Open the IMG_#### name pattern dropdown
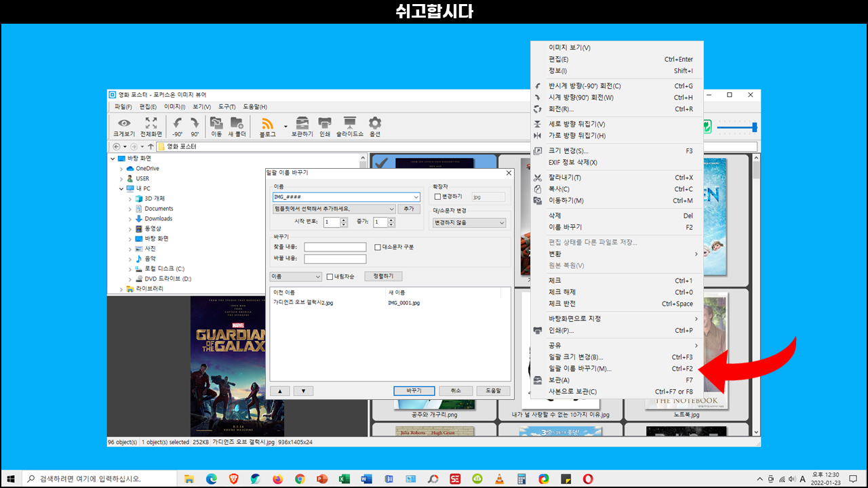The width and height of the screenshot is (868, 488). 416,197
